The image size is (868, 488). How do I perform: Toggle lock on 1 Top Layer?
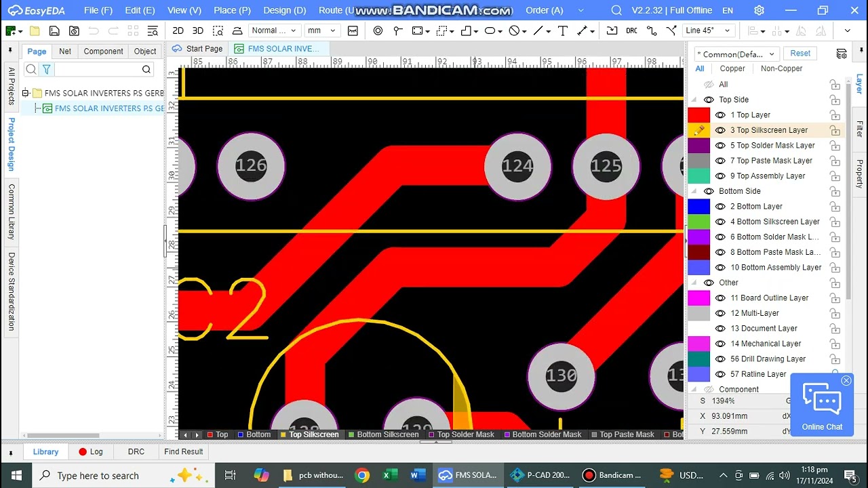point(835,115)
